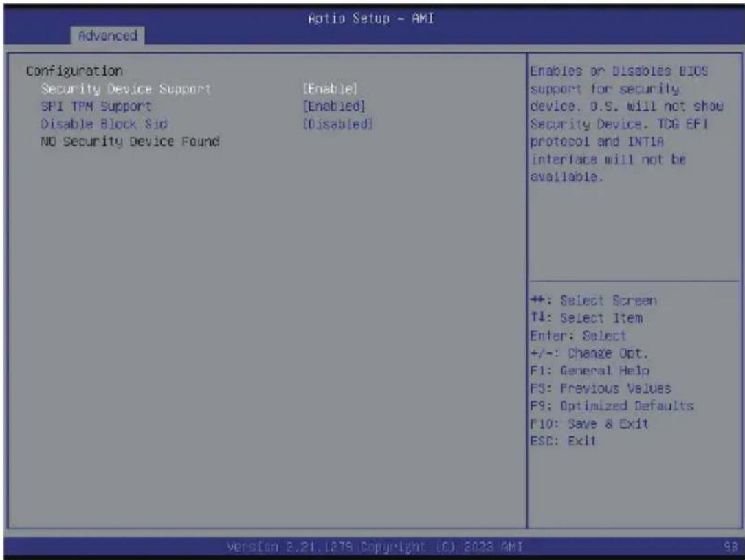The image size is (745, 560).
Task: Click the 'F9: Optimized Defaults' hint
Action: tap(612, 406)
